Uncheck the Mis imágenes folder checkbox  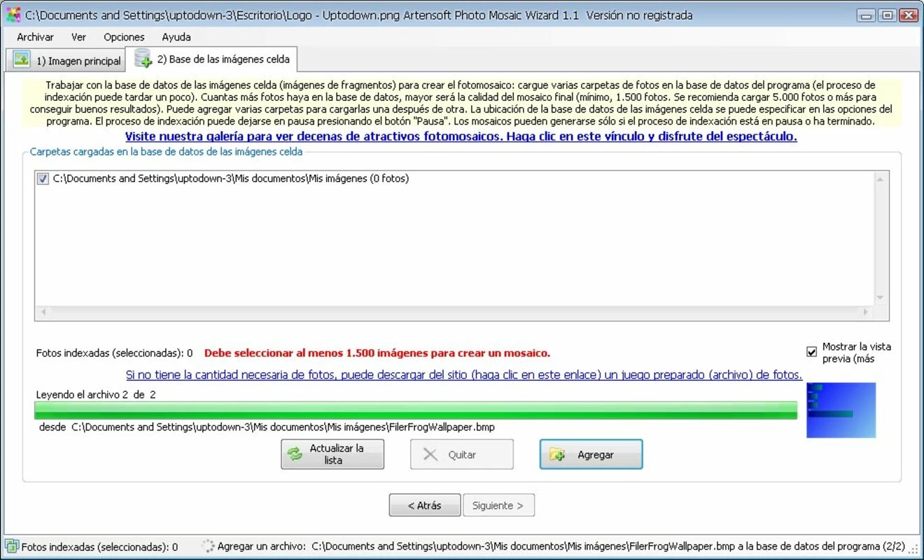point(43,179)
